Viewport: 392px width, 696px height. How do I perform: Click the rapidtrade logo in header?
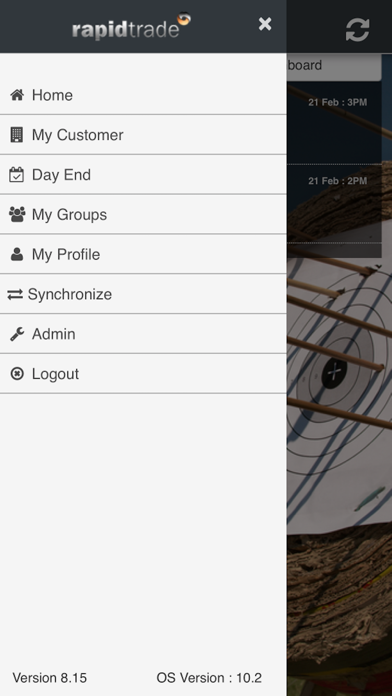tap(131, 27)
